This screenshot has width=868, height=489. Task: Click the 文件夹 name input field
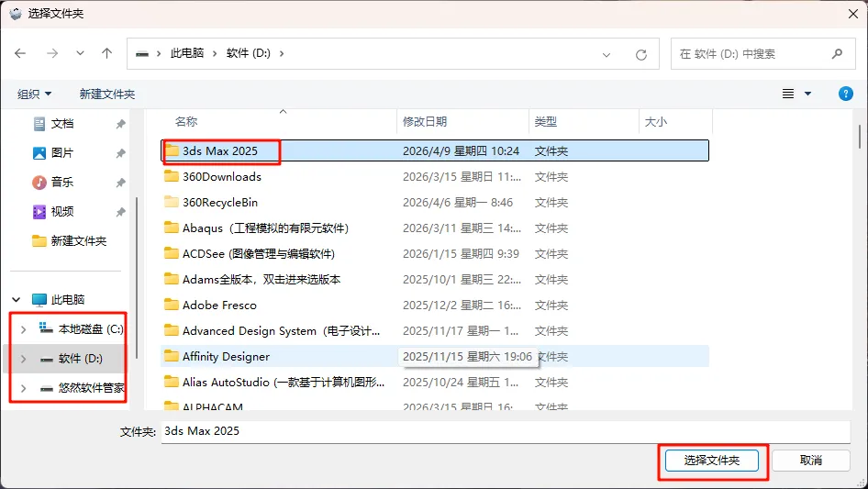pos(506,431)
